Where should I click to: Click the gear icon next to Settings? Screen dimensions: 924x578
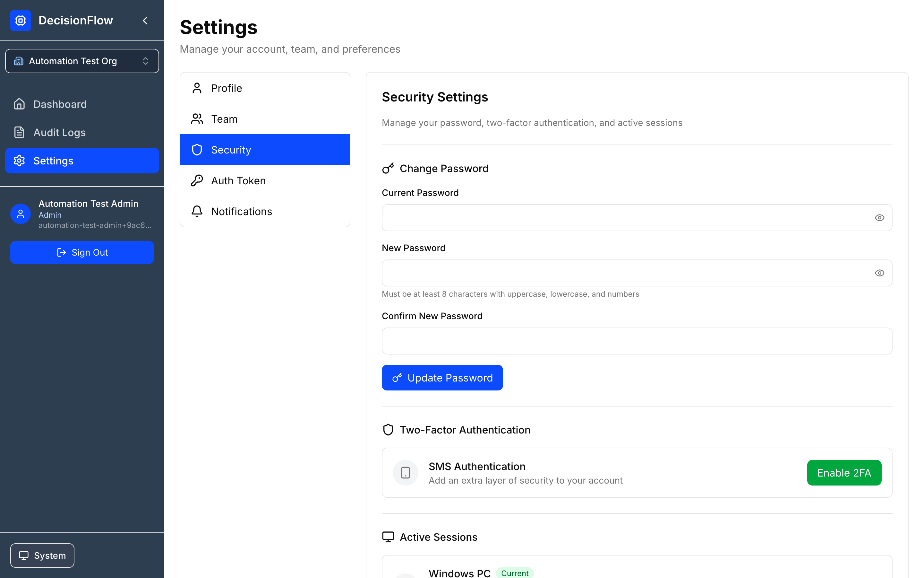(19, 161)
